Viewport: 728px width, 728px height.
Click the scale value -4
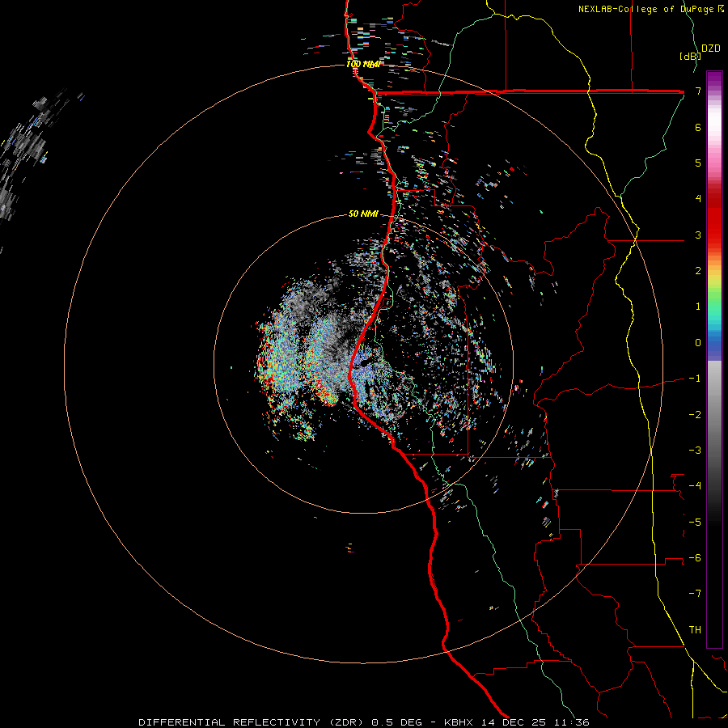pyautogui.click(x=695, y=486)
